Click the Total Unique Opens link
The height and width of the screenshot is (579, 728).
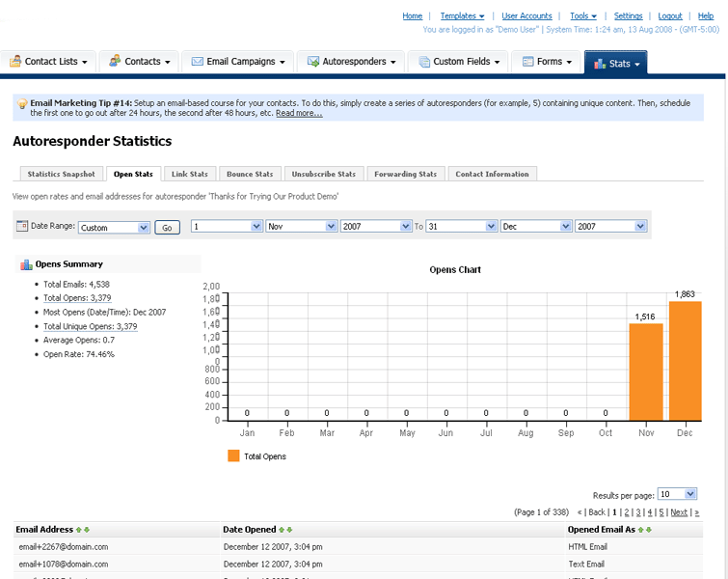click(90, 326)
